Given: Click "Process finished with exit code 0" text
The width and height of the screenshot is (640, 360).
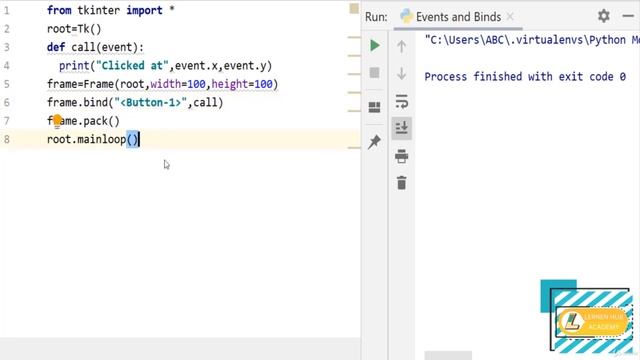Looking at the screenshot, I should click(x=525, y=77).
